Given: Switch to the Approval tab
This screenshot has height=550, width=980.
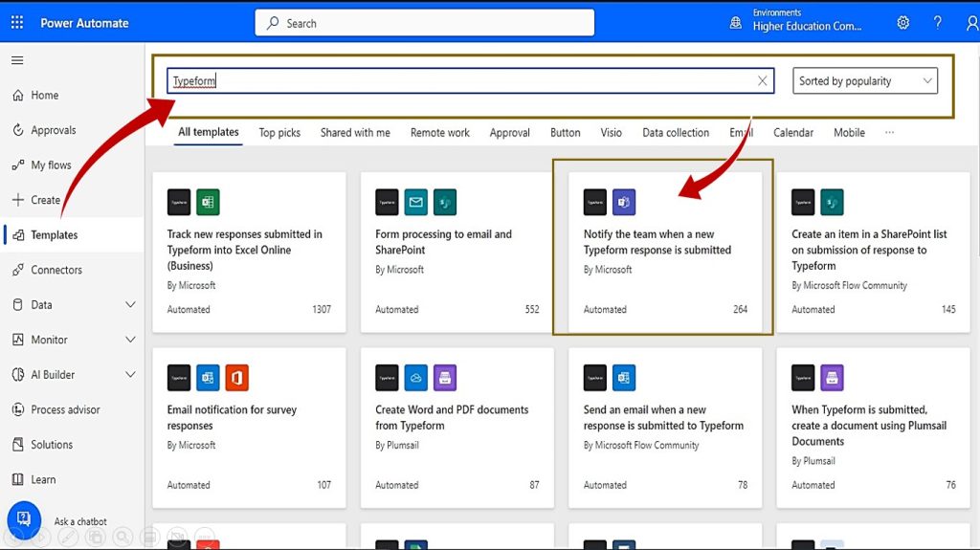Looking at the screenshot, I should (509, 133).
